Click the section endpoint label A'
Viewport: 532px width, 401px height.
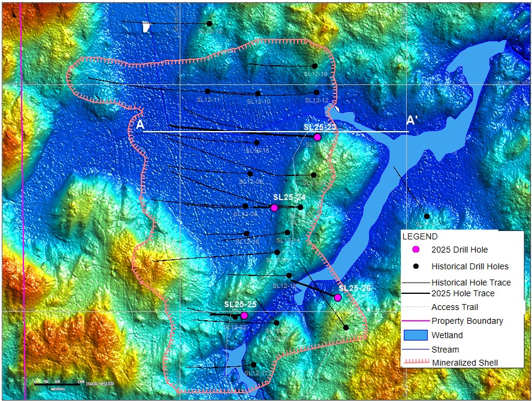coord(413,119)
